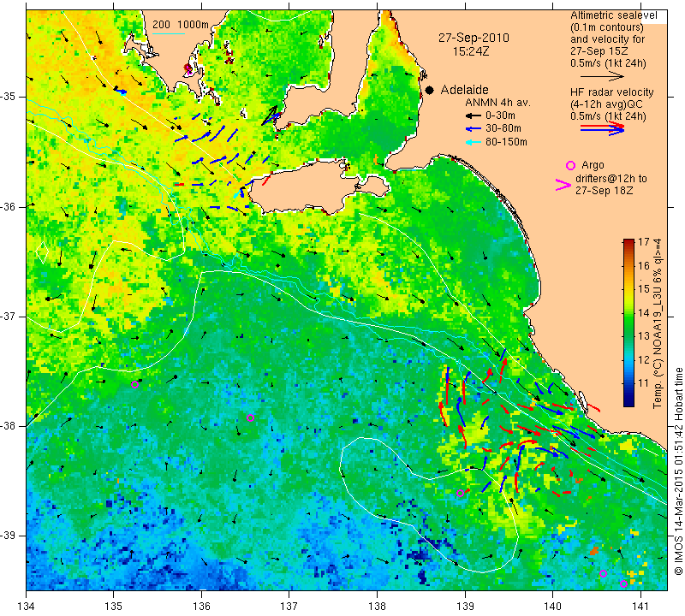Click the 'HF radar velocity' legend heading

(x=611, y=92)
